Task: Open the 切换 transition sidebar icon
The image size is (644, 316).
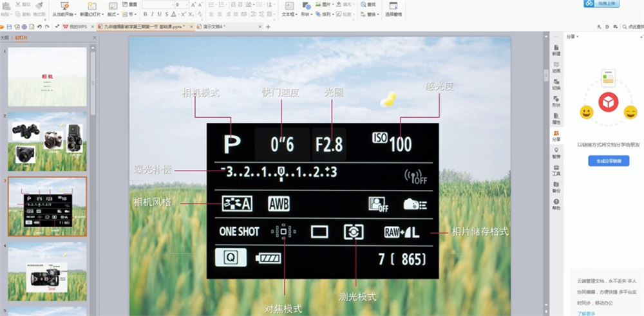Action: click(x=556, y=84)
